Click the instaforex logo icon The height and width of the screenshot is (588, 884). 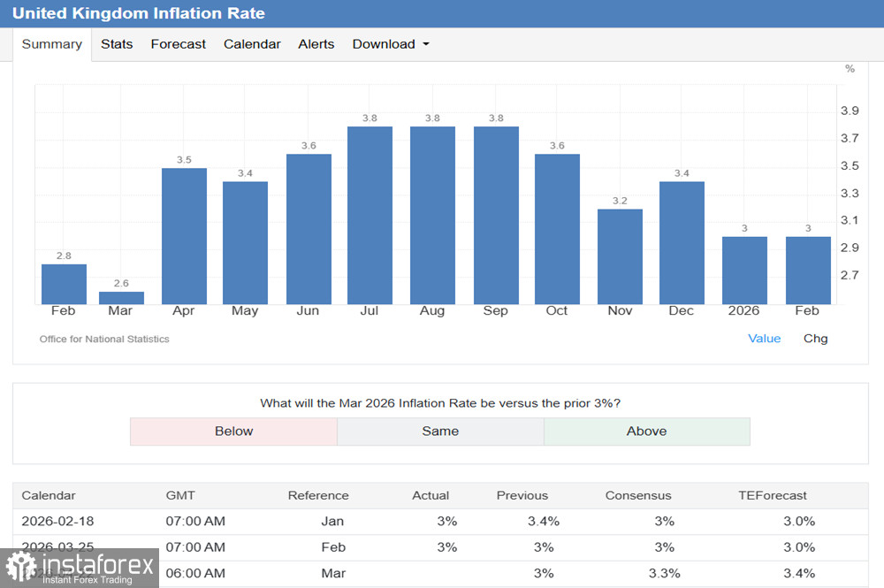pos(19,568)
